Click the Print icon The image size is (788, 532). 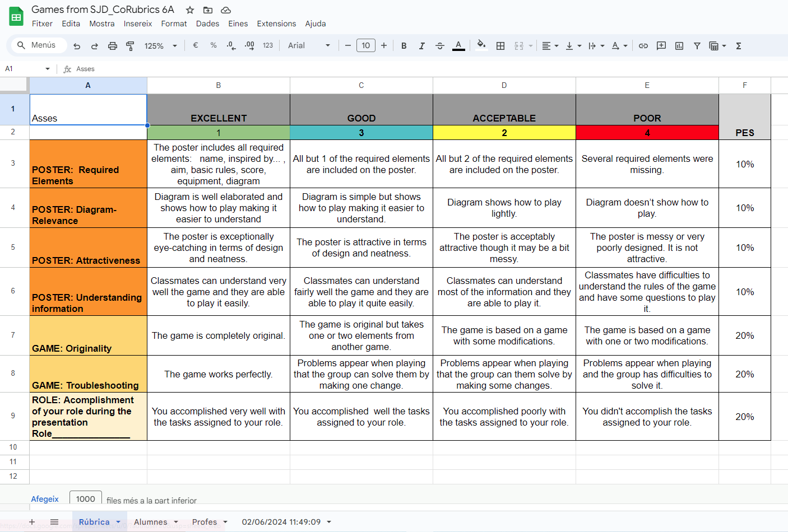(x=112, y=46)
